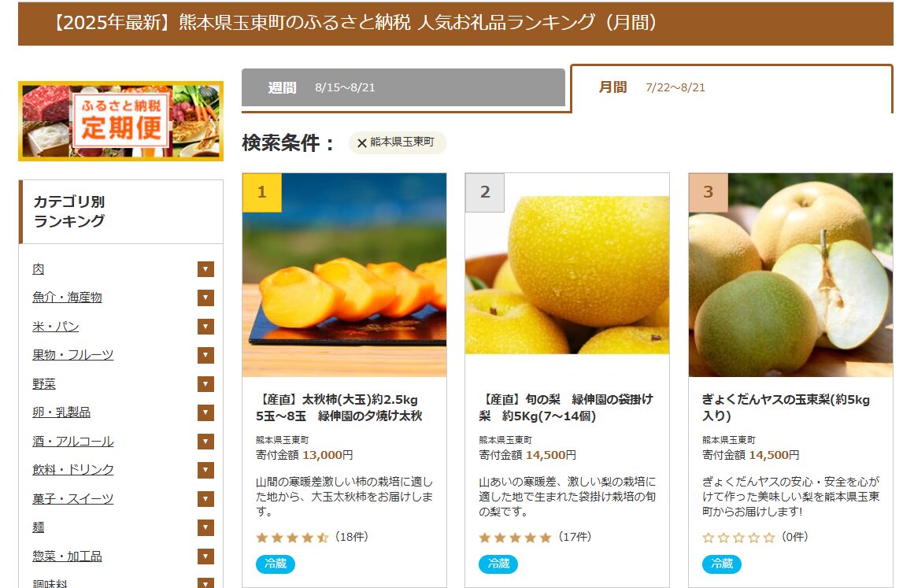Click the 冷蔵 badge on the third product
914x588 pixels.
coord(722,564)
